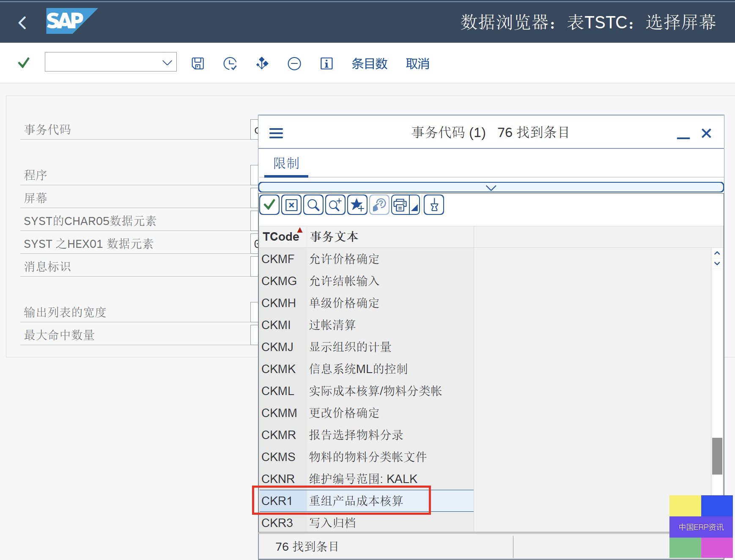
Task: Click the green Copy checkmark in dialog toolbar
Action: point(269,205)
